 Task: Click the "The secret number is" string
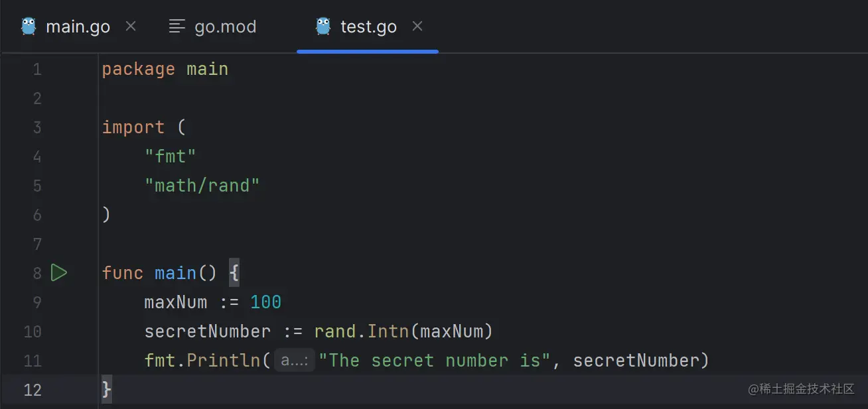tap(434, 361)
